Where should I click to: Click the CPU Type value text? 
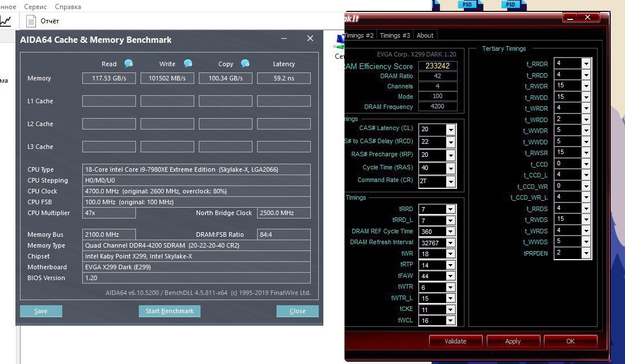[181, 169]
